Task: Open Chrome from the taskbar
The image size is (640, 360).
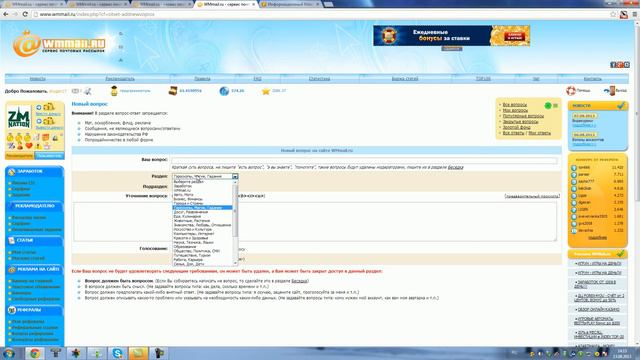Action: pos(35,353)
